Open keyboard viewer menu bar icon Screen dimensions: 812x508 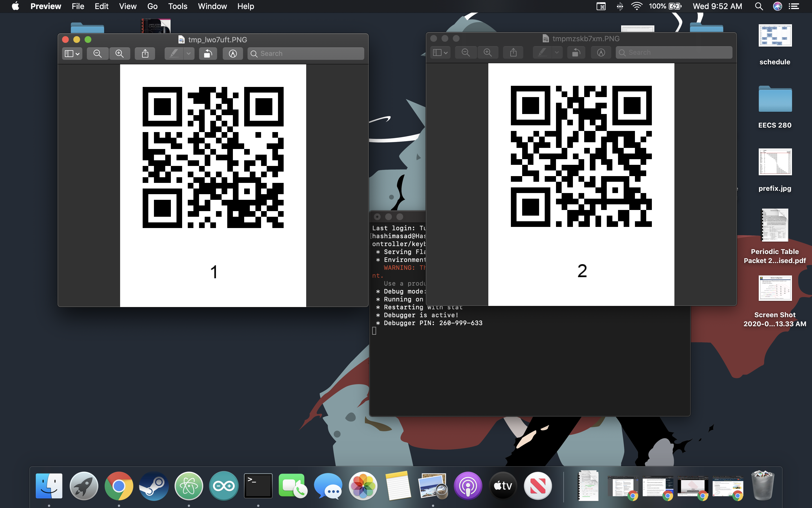point(601,6)
